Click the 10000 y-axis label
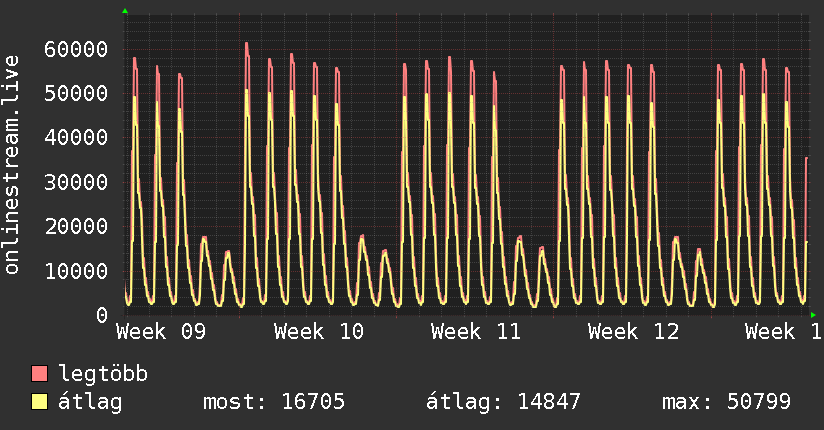 click(x=76, y=271)
